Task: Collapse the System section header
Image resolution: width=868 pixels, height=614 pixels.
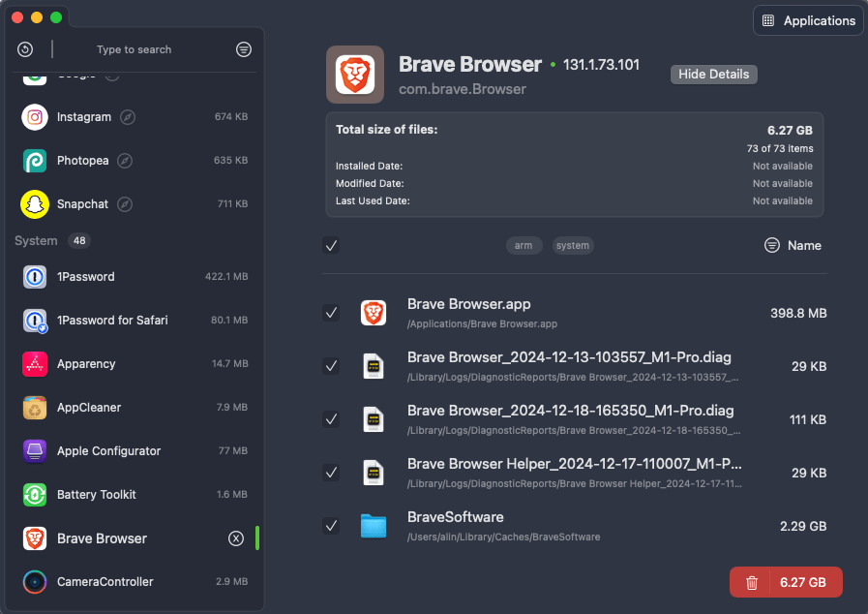Action: (x=36, y=240)
